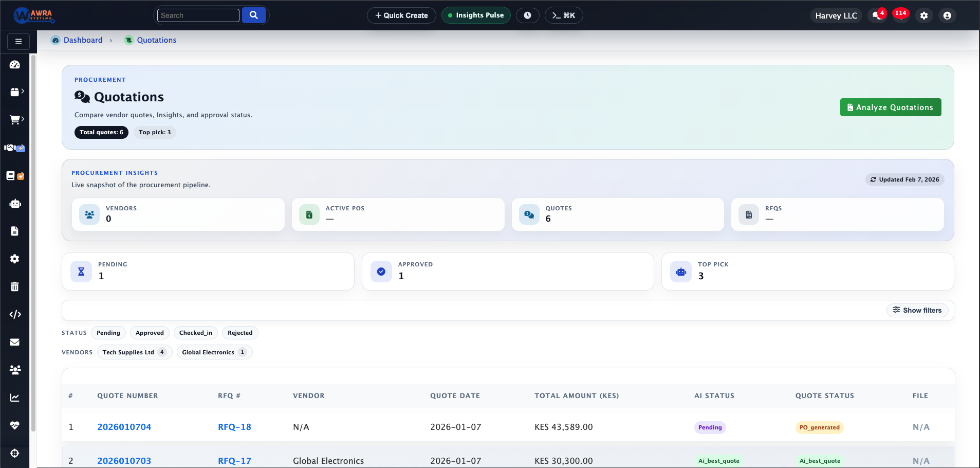Go to Dashboard in the breadcrumb
The height and width of the screenshot is (468, 980).
83,40
